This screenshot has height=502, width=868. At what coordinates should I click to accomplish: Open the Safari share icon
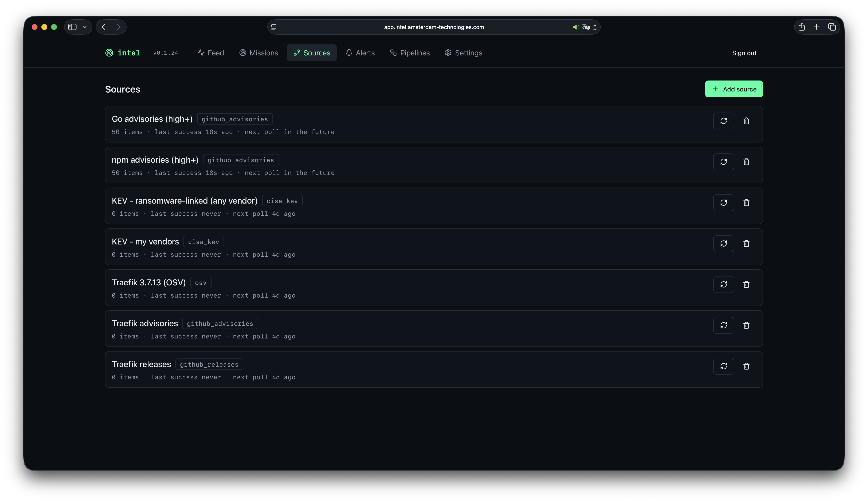tap(802, 27)
